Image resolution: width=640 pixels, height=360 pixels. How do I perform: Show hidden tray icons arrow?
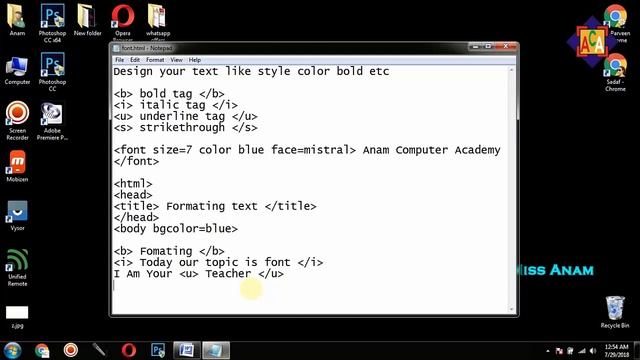coord(548,351)
